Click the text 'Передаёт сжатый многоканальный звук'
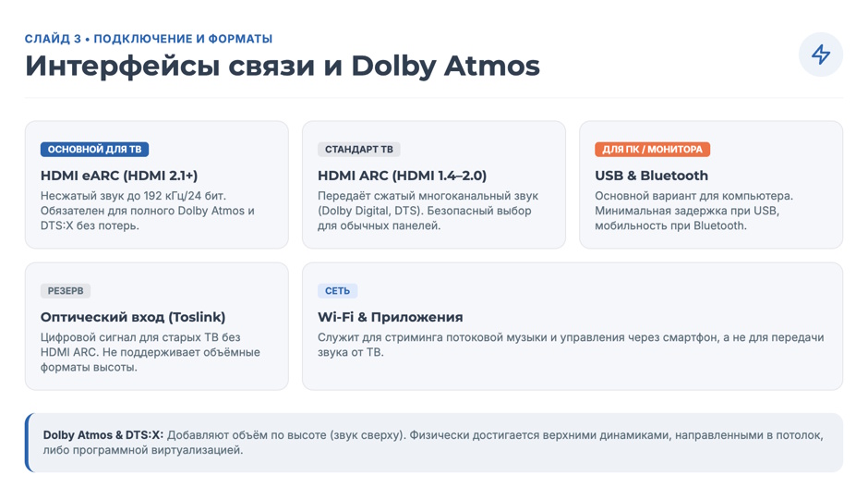The height and width of the screenshot is (499, 868). pyautogui.click(x=428, y=196)
